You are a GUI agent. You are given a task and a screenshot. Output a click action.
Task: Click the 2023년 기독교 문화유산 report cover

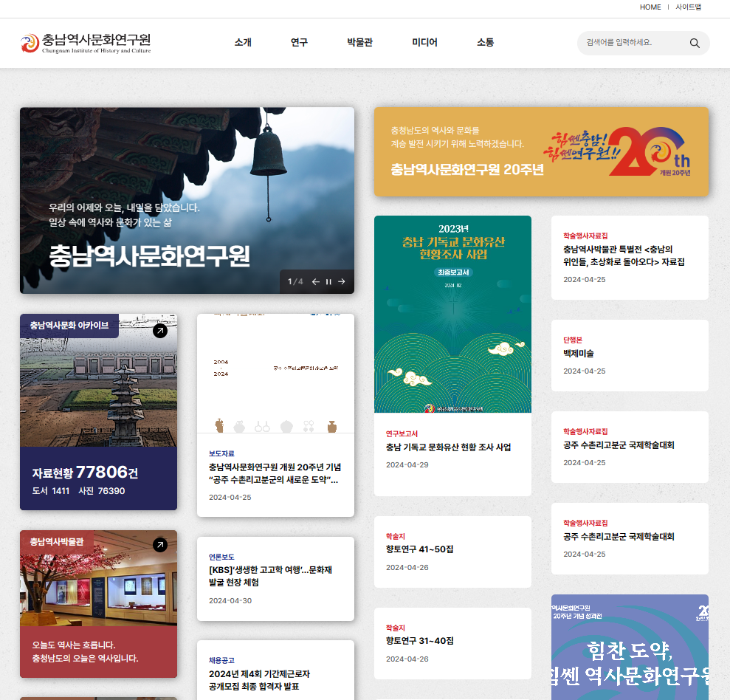[x=452, y=314]
